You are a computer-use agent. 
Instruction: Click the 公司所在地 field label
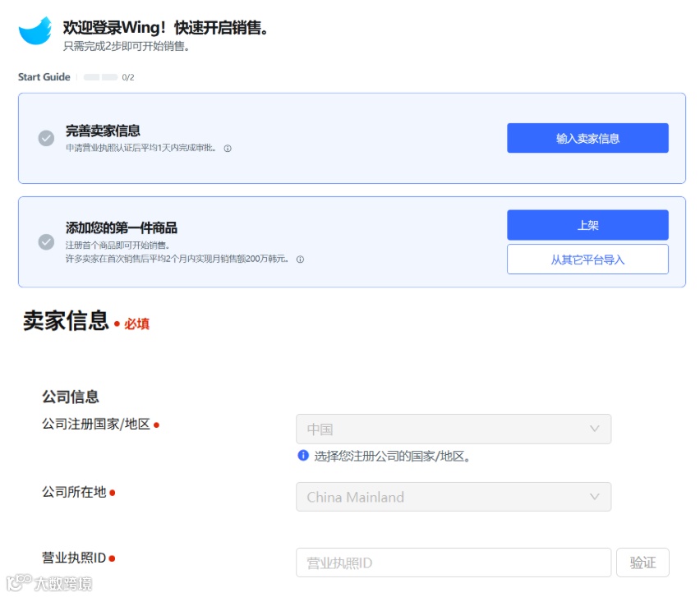[74, 492]
